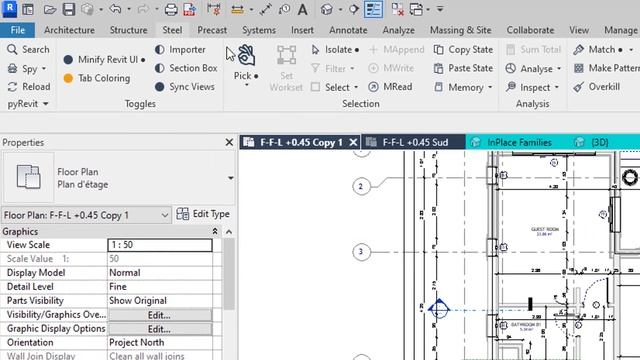Click the Undo arrow icon
The width and height of the screenshot is (640, 360).
(x=116, y=9)
